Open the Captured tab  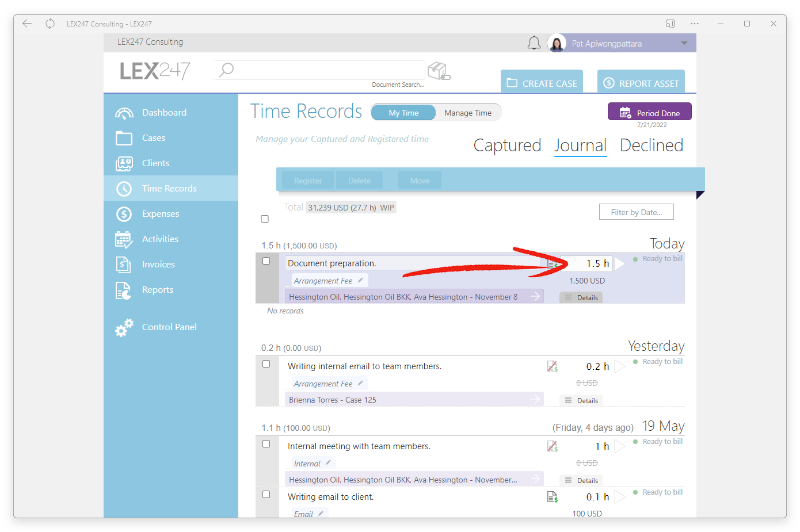pyautogui.click(x=507, y=146)
